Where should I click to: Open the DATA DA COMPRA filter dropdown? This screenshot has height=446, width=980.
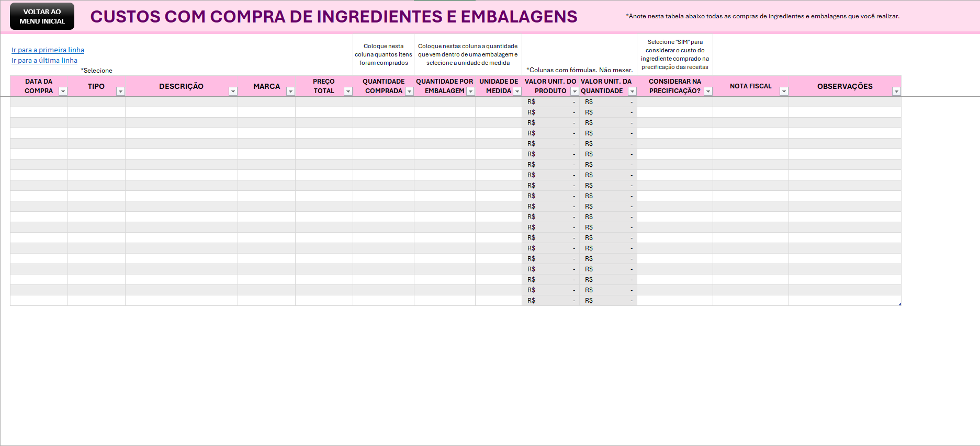pos(63,92)
